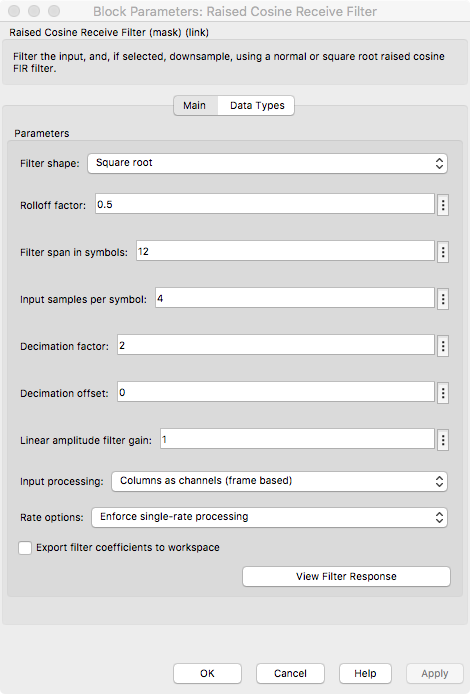Open the Rate options dropdown
The height and width of the screenshot is (694, 470).
click(x=269, y=517)
